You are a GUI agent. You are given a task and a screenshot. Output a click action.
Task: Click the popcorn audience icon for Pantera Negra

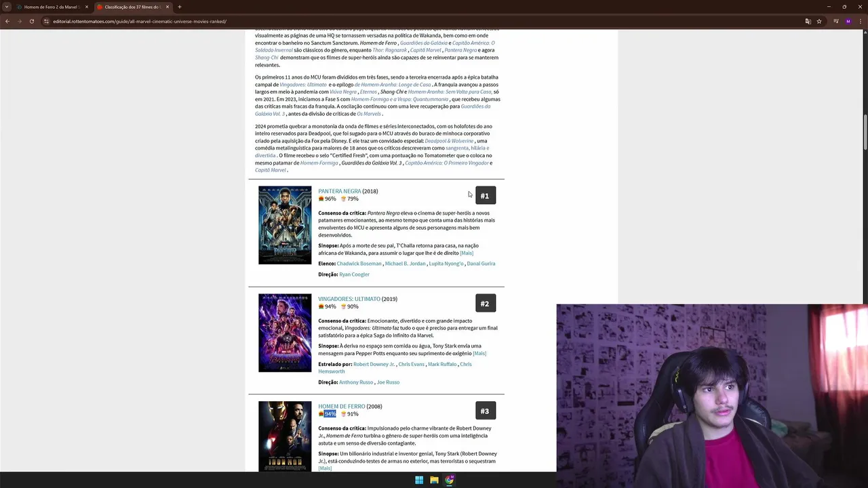point(344,199)
